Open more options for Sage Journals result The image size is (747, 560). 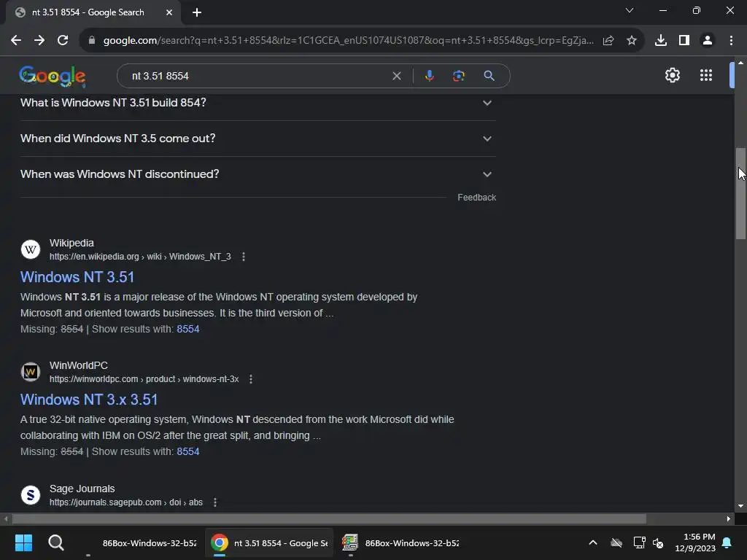pyautogui.click(x=215, y=502)
